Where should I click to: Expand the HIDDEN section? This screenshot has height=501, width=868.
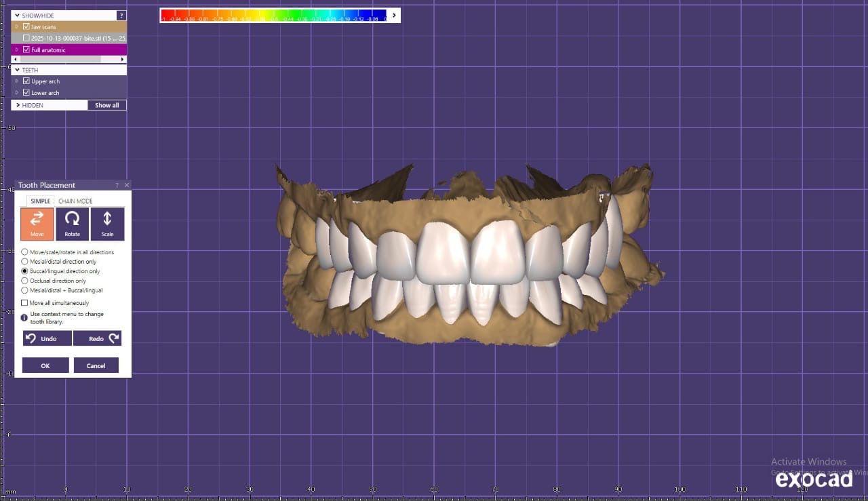[x=17, y=105]
